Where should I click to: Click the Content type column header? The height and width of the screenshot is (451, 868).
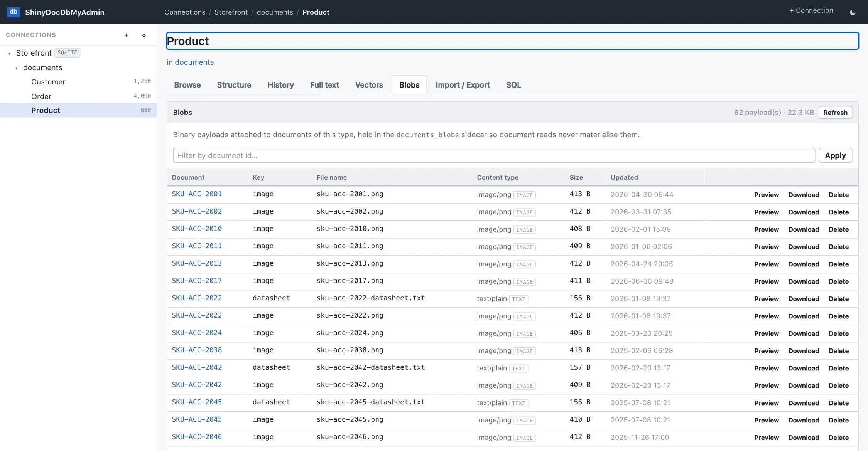coord(498,177)
